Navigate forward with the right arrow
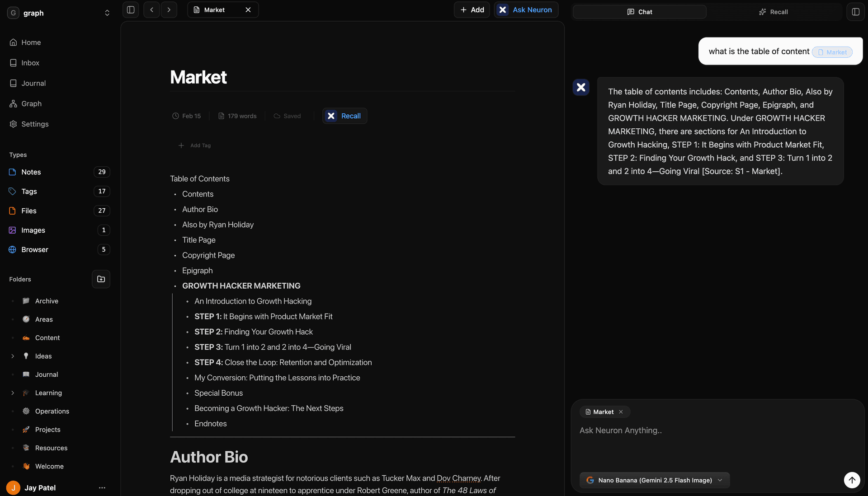This screenshot has height=496, width=868. point(169,9)
